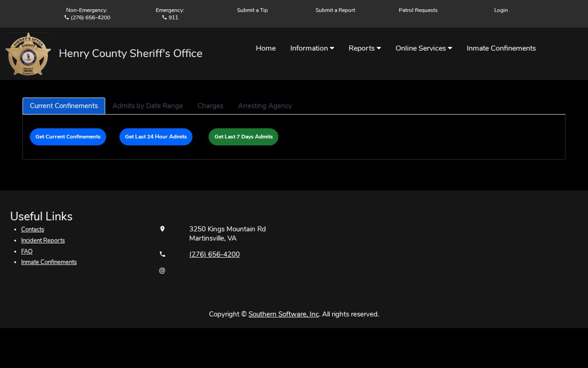
Task: Click the Login link
Action: [501, 10]
